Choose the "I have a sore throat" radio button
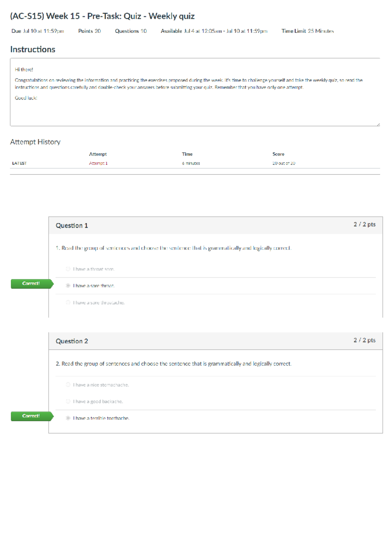This screenshot has height=555, width=392. [68, 286]
